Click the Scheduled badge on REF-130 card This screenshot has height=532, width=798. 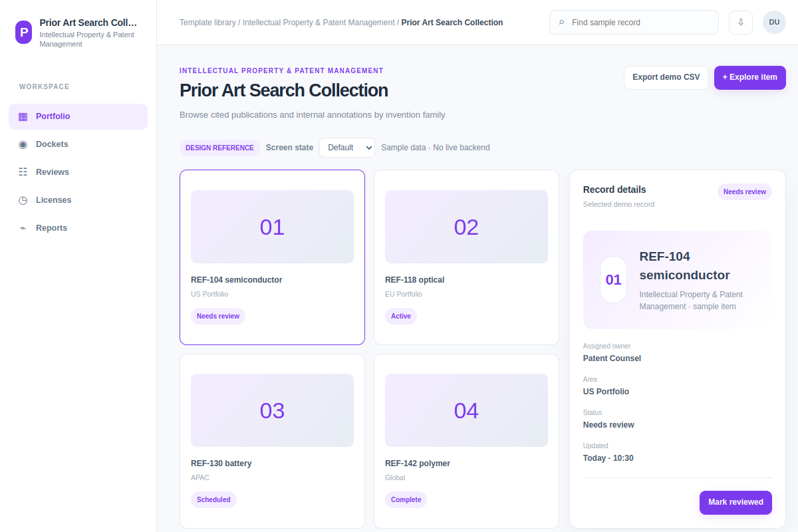[213, 500]
